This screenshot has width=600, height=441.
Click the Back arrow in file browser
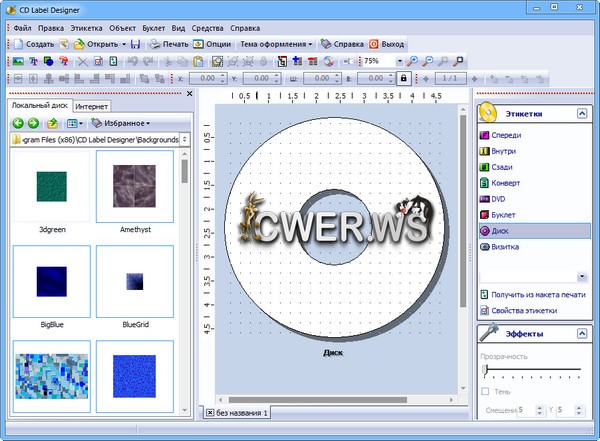[x=17, y=123]
